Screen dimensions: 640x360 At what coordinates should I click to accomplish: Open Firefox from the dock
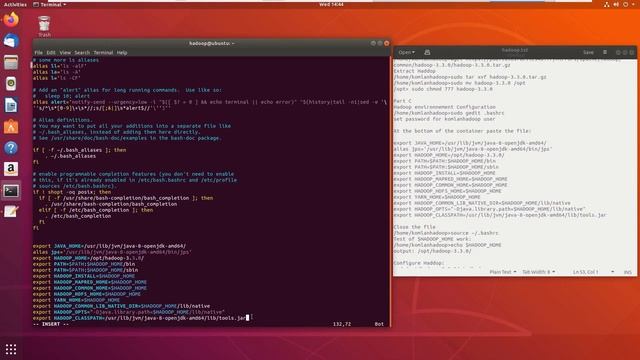click(11, 20)
